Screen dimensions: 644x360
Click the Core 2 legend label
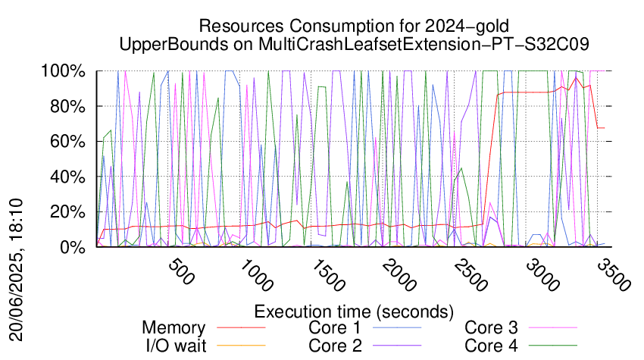(x=335, y=346)
